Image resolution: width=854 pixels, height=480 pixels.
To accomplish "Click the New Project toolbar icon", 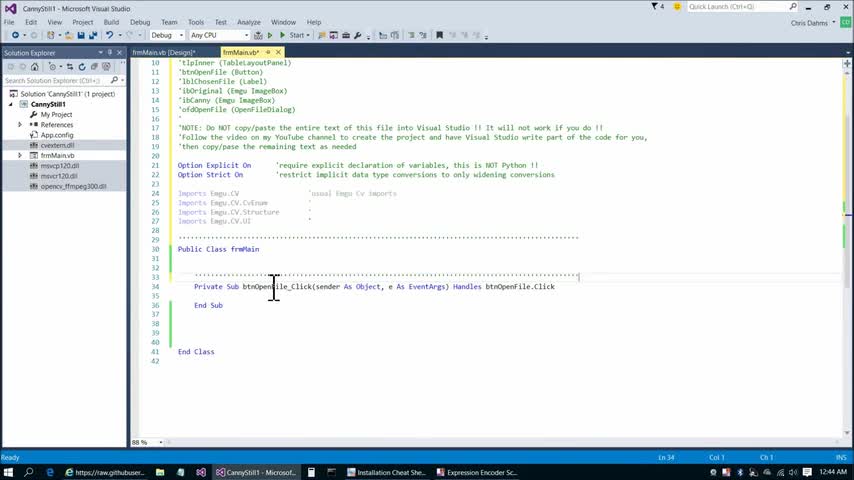I will click(51, 35).
